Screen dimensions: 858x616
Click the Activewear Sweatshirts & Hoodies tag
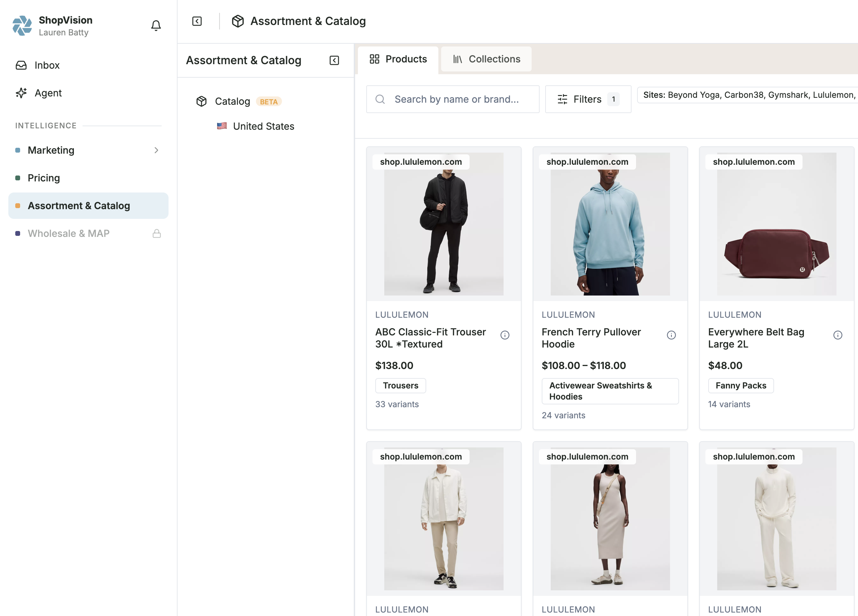[x=610, y=391]
